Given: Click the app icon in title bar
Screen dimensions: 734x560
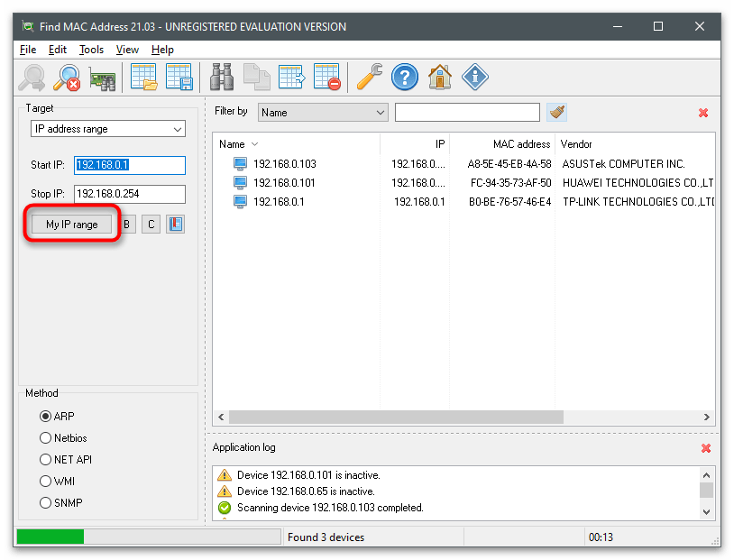Looking at the screenshot, I should click(x=28, y=27).
